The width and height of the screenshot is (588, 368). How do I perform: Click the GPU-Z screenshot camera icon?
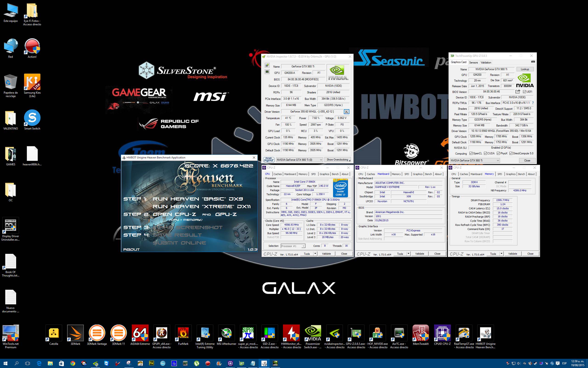click(533, 62)
